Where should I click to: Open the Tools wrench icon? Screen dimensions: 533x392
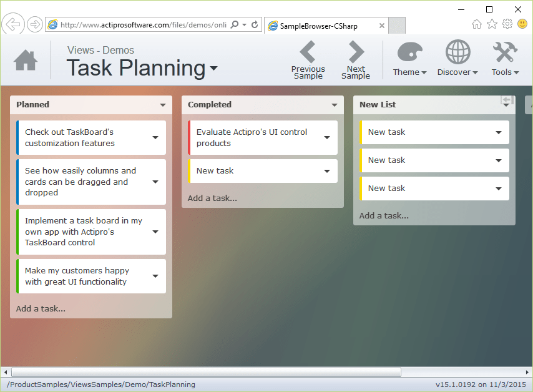504,53
